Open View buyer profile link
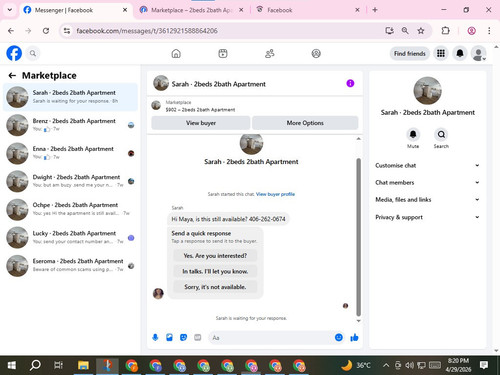Viewport: 500px width, 375px height. 275,194
